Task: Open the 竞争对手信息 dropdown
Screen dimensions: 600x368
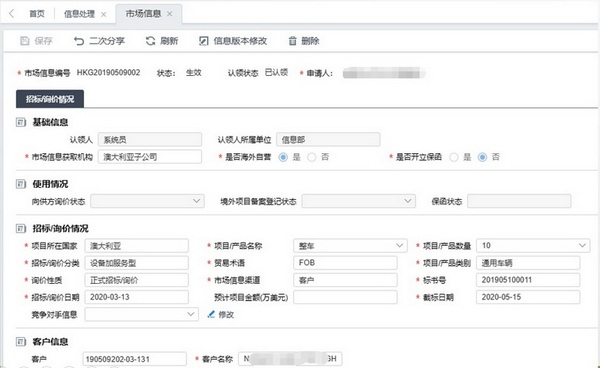Action: point(142,314)
